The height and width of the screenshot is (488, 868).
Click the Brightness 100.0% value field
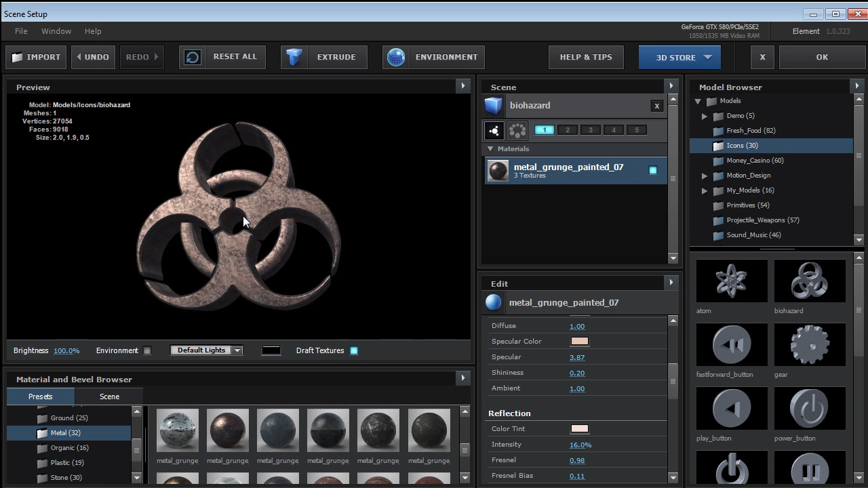pos(66,350)
